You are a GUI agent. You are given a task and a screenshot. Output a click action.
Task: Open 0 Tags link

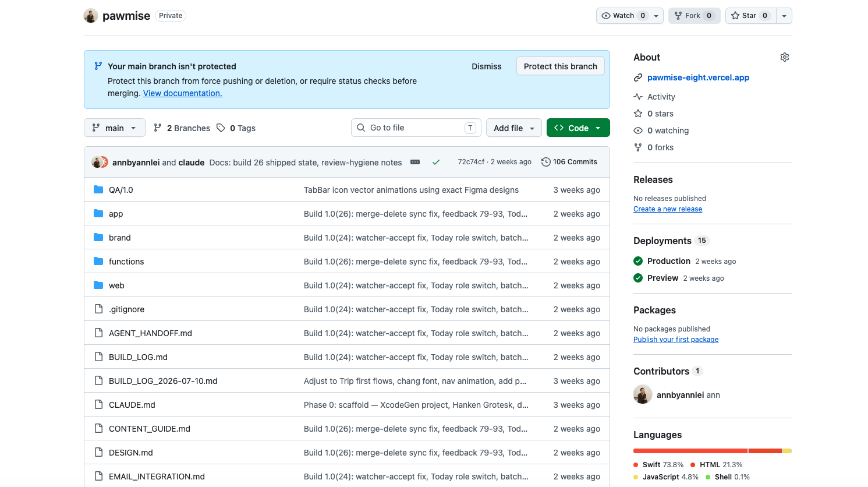(236, 128)
